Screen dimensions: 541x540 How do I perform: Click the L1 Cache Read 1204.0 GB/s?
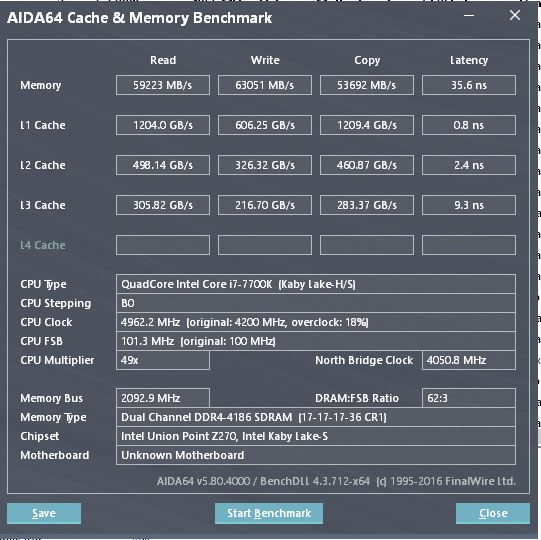(x=163, y=125)
